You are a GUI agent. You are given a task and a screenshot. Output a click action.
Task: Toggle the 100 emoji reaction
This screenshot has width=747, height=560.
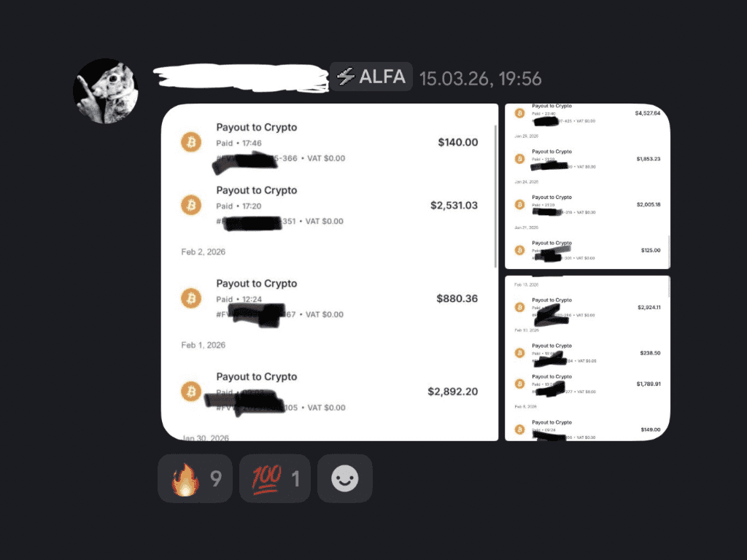275,478
